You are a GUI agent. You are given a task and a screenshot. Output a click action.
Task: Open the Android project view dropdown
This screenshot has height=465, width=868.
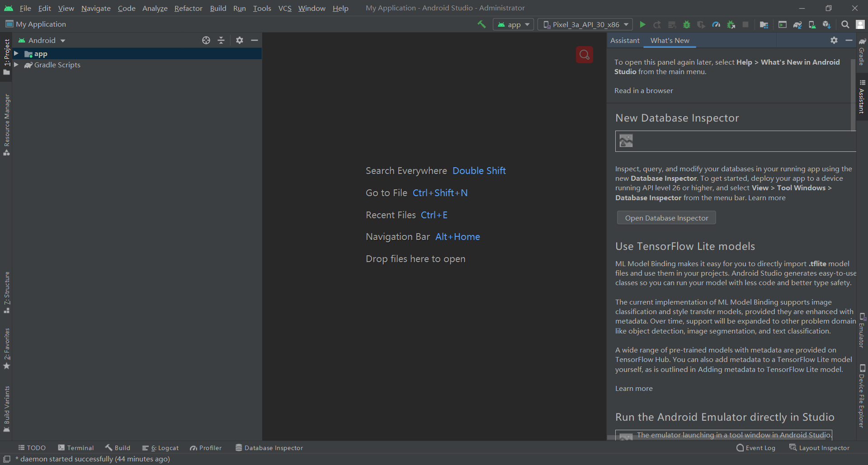(x=42, y=40)
